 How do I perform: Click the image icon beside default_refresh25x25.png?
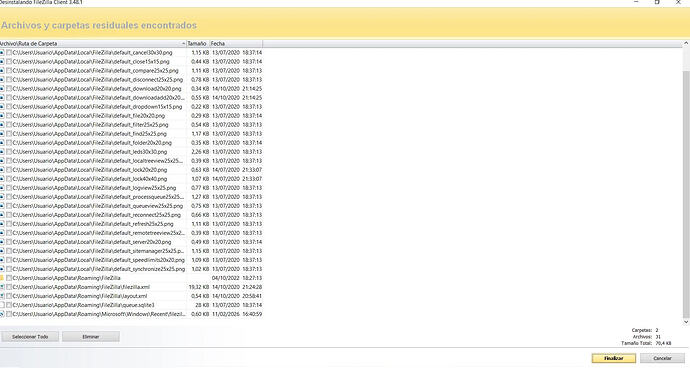click(2, 224)
